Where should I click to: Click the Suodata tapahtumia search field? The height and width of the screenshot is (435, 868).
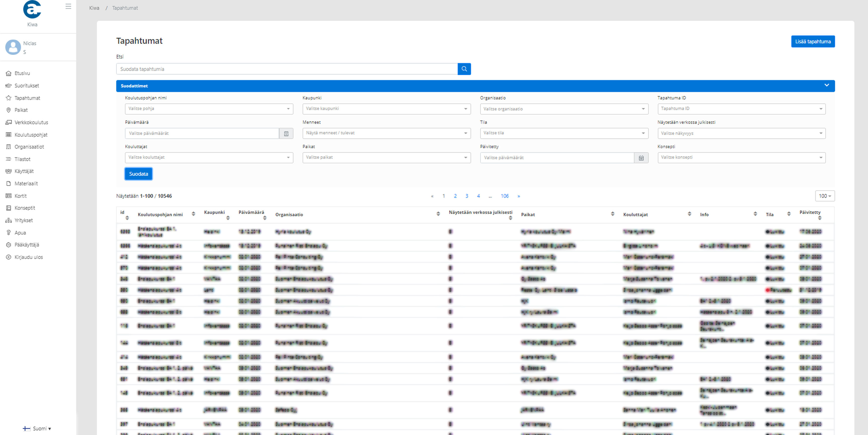point(287,69)
